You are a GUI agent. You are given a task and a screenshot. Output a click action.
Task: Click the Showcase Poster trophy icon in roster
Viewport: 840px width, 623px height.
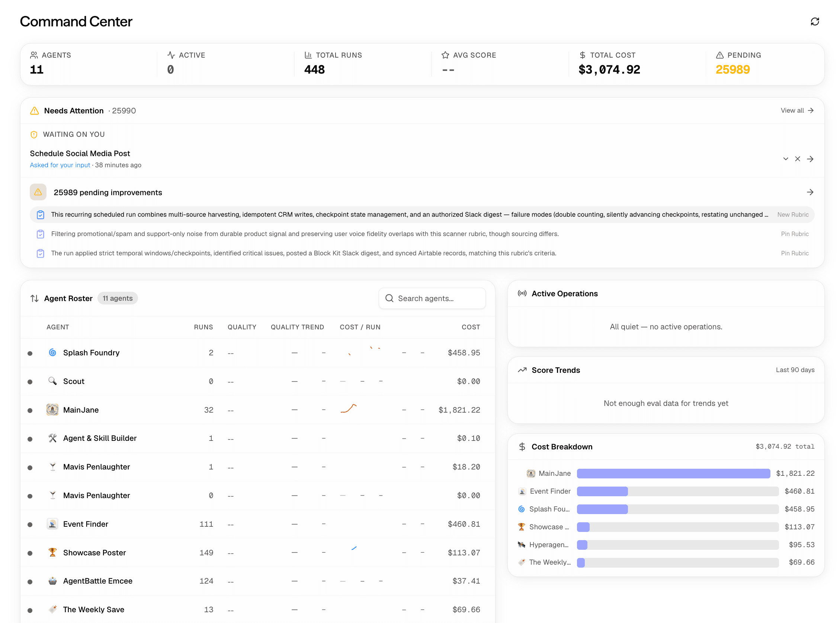click(x=52, y=552)
